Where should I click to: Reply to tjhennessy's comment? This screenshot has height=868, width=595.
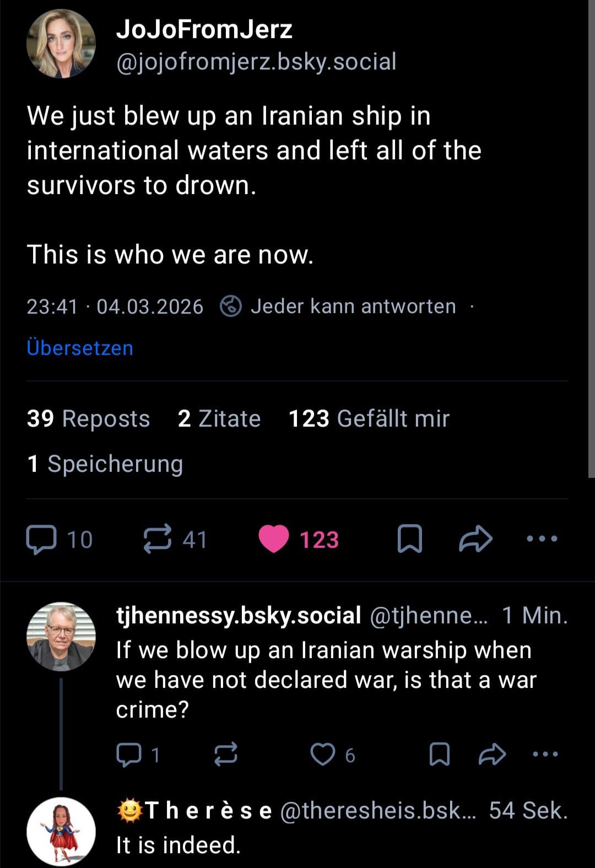pyautogui.click(x=128, y=754)
